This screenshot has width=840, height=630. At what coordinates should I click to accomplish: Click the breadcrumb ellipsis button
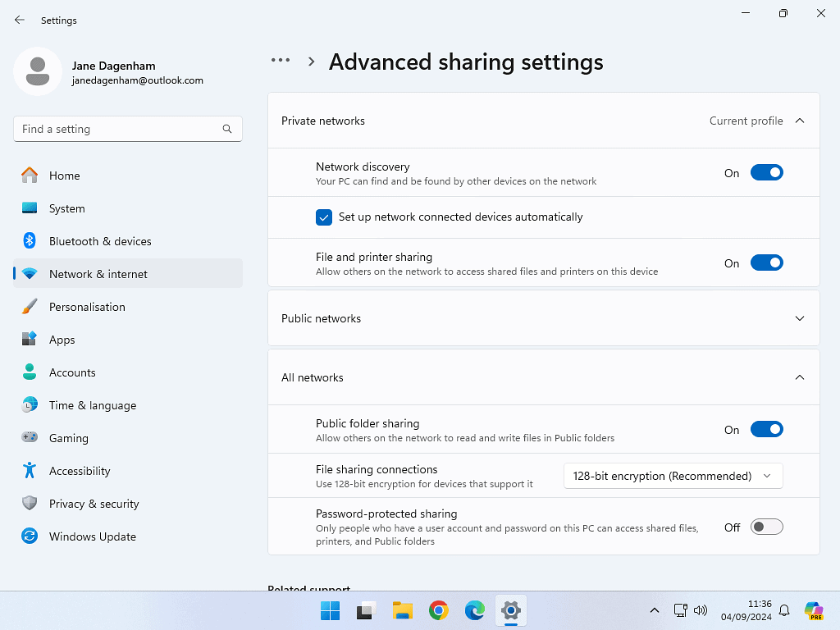tap(281, 61)
